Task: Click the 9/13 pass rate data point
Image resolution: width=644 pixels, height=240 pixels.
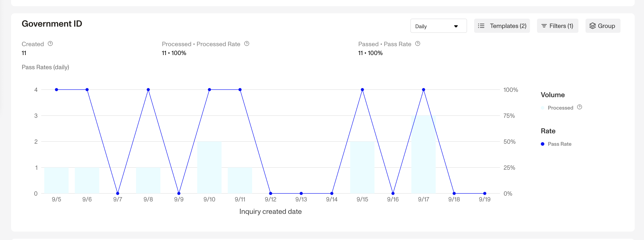Action: pyautogui.click(x=301, y=193)
